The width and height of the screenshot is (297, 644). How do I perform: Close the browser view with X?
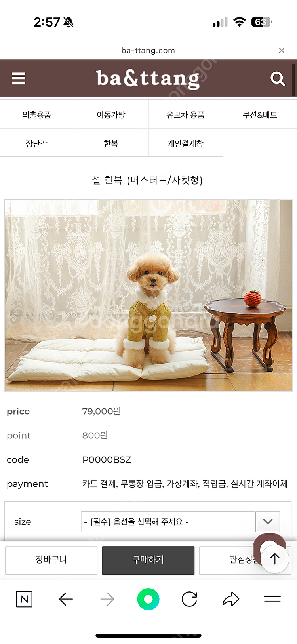(282, 50)
